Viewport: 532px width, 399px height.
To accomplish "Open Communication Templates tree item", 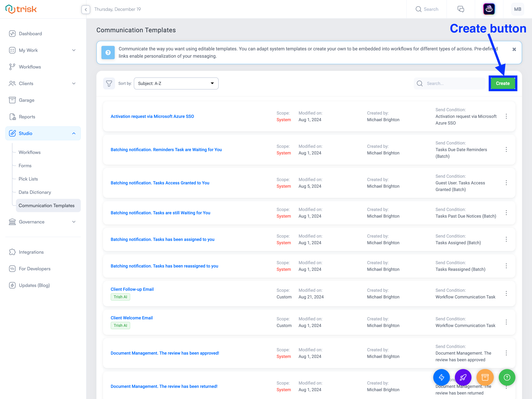I will click(x=47, y=205).
